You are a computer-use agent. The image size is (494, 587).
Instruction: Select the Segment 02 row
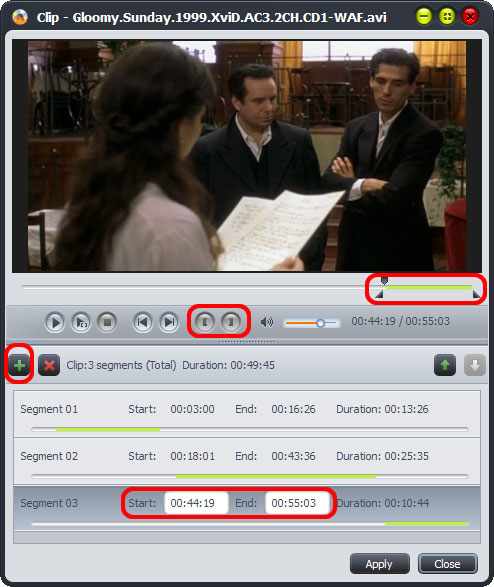(x=247, y=461)
